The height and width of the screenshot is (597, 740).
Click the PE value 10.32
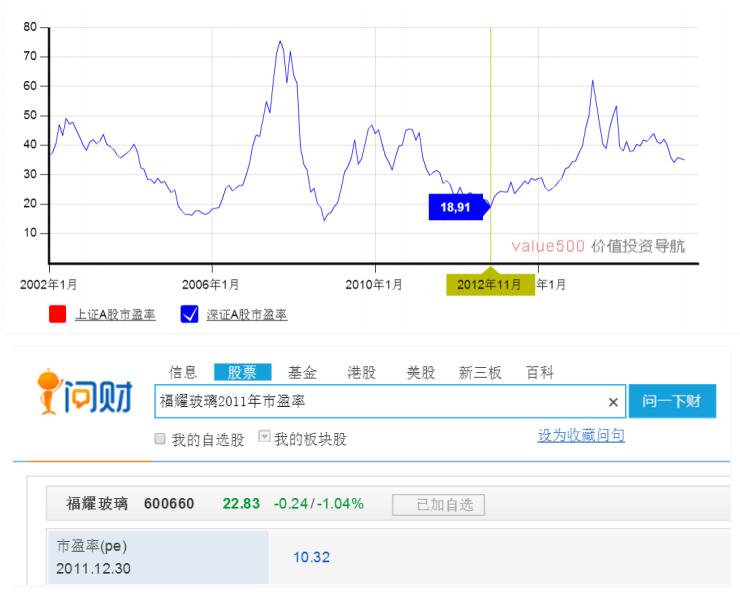(311, 557)
